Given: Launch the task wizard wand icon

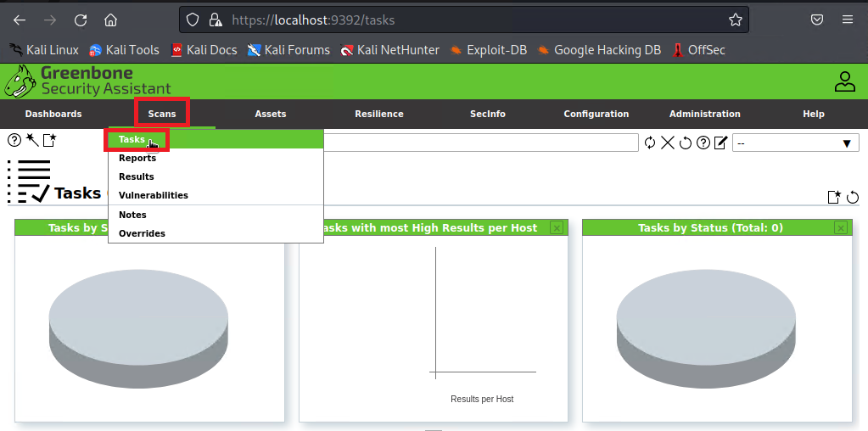Looking at the screenshot, I should 32,141.
